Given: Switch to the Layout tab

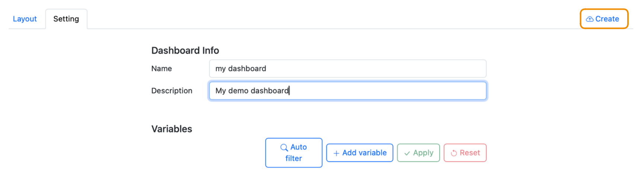Looking at the screenshot, I should click(x=25, y=19).
